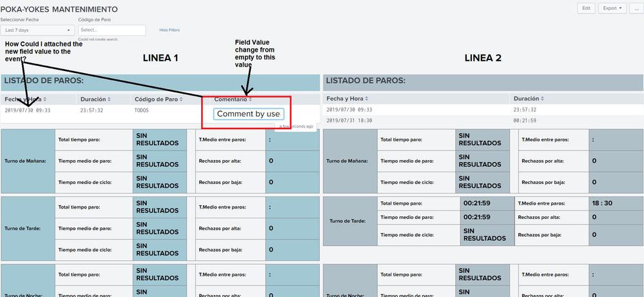The image size is (644, 297).
Task: Click Linea 1 LISTADO DE PAROS panel title
Action: coord(44,81)
